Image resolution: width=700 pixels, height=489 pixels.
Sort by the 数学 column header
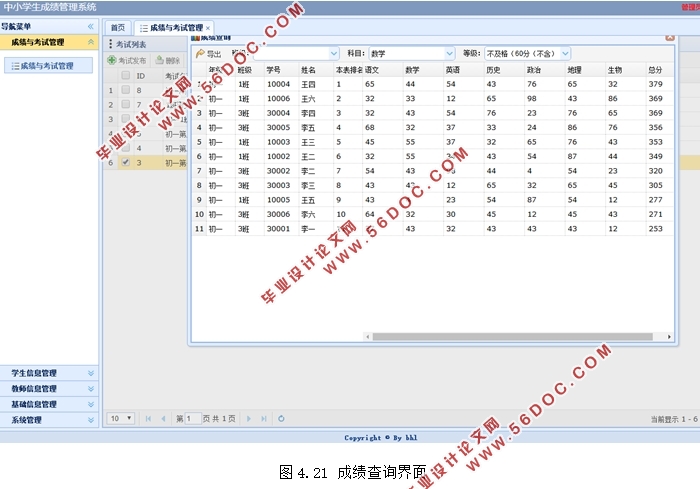coord(423,70)
